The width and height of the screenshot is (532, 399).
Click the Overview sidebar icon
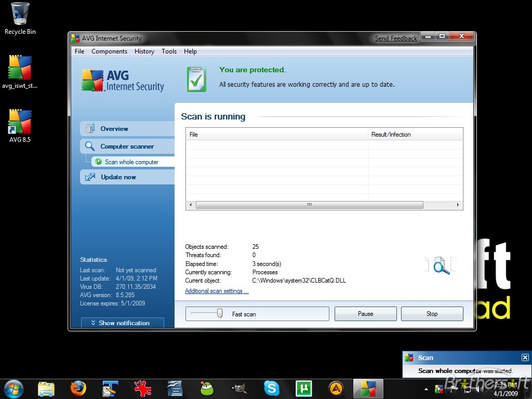pyautogui.click(x=90, y=129)
